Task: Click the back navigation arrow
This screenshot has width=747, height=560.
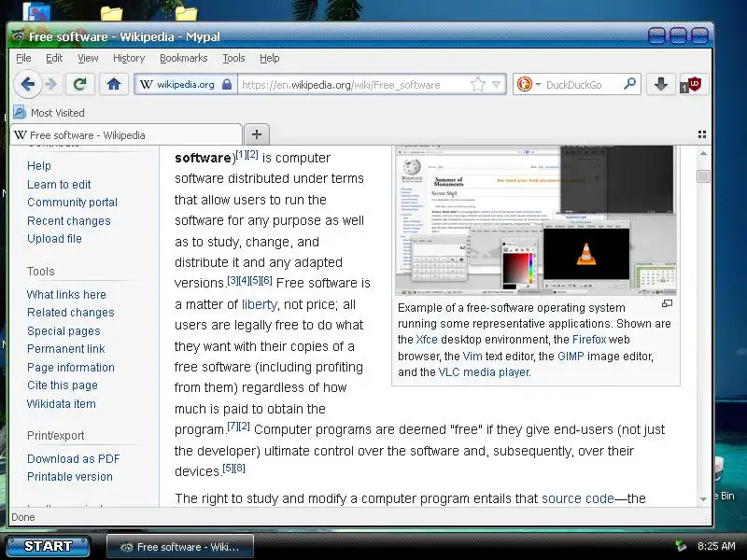Action: (x=27, y=85)
